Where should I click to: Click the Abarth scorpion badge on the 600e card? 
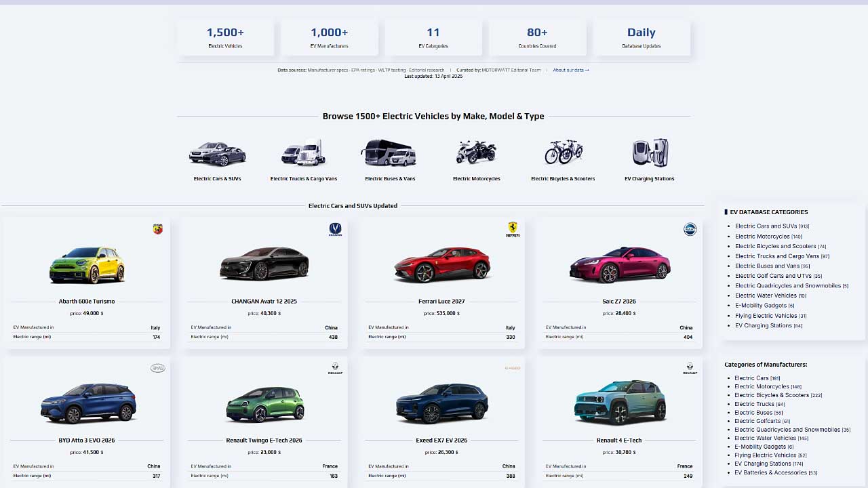tap(157, 229)
